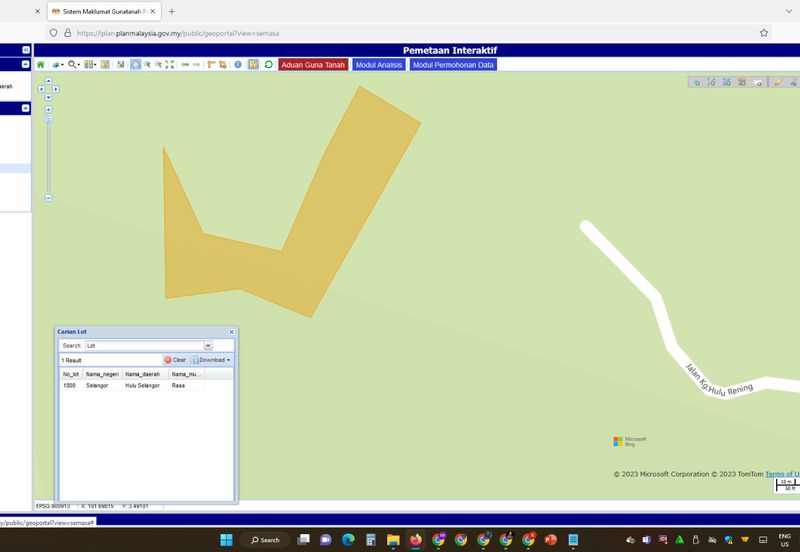Image resolution: width=800 pixels, height=552 pixels.
Task: Go to previous map view arrow
Action: click(185, 64)
